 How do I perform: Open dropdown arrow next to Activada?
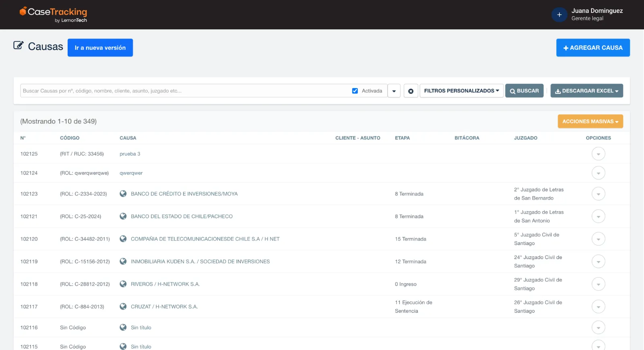point(394,91)
